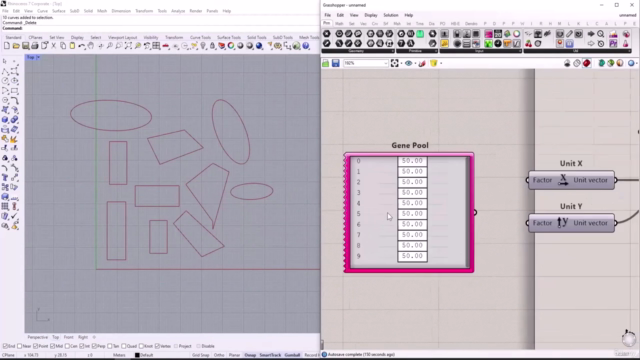Toggle the preview eye icon in Grasshopper toolbar
The width and height of the screenshot is (640, 360).
(408, 63)
